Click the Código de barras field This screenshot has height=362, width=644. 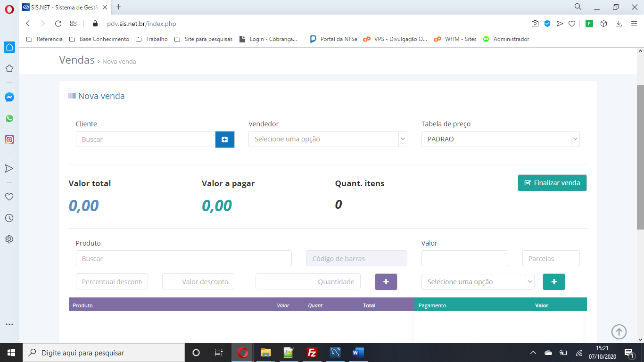tap(356, 258)
